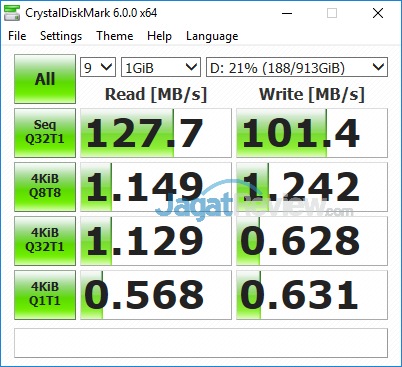Image resolution: width=402 pixels, height=367 pixels.
Task: Click the CrystalDiskMark app icon in title bar
Action: tap(12, 13)
